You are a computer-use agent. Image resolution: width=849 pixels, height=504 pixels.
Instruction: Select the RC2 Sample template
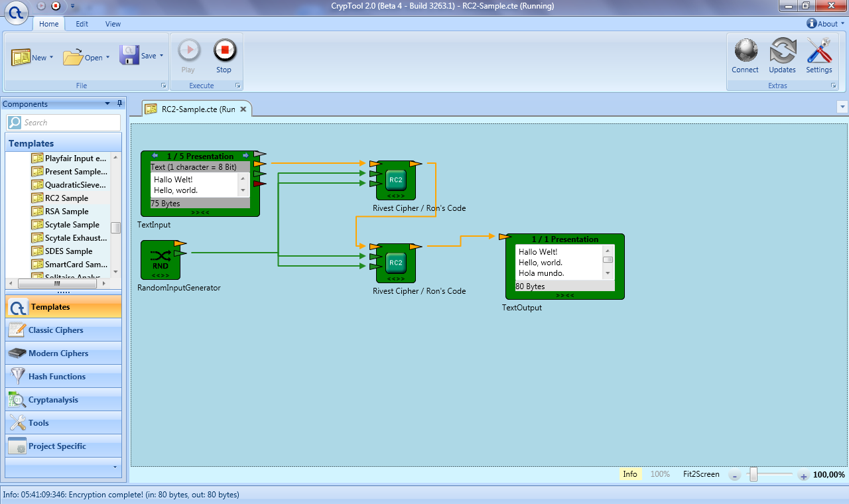66,198
